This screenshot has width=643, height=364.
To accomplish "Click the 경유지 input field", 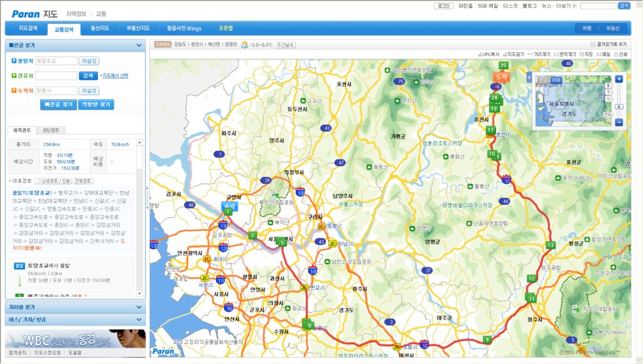I will 56,75.
